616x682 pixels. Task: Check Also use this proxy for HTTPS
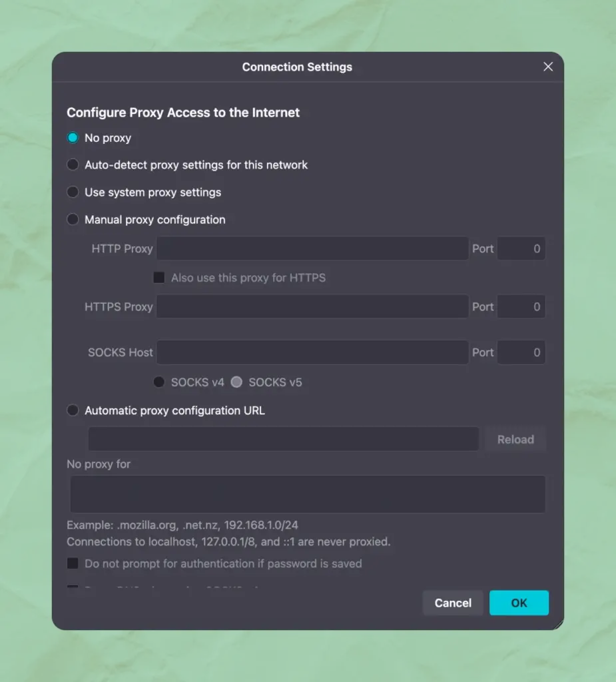click(159, 278)
